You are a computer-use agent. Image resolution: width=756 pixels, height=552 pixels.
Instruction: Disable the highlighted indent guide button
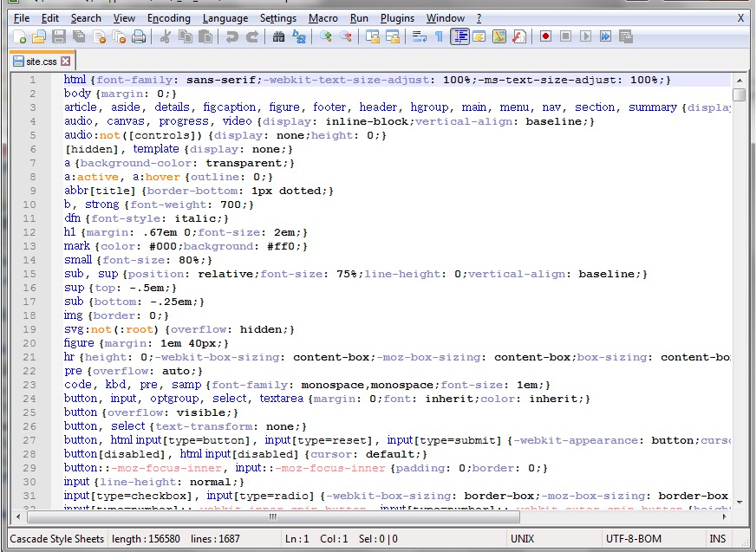[x=460, y=36]
